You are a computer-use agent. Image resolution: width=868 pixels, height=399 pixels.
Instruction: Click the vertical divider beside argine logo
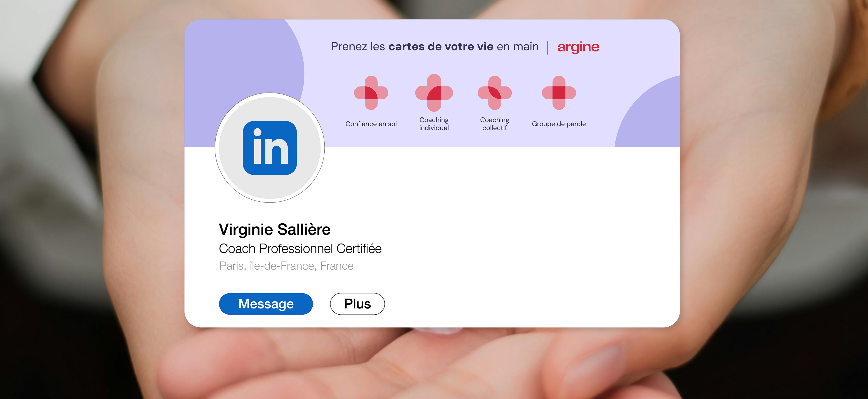547,48
